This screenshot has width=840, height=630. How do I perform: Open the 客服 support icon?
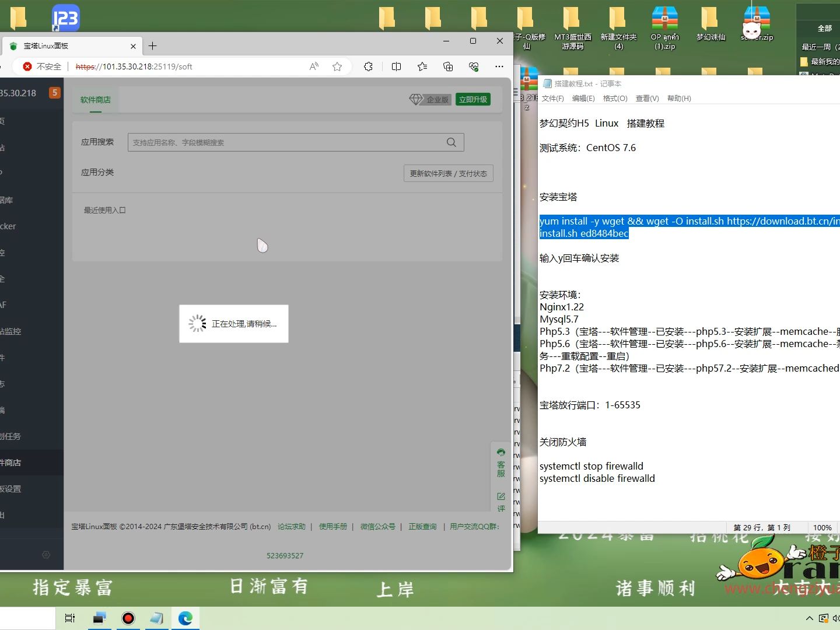click(x=501, y=463)
